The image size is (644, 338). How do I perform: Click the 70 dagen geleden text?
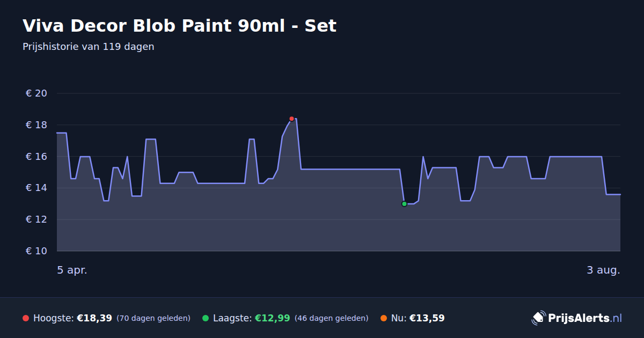tap(153, 318)
